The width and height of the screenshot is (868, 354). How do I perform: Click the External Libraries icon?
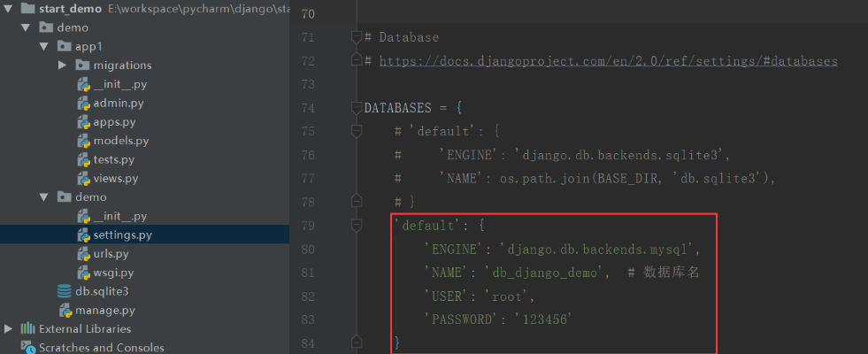tap(27, 328)
